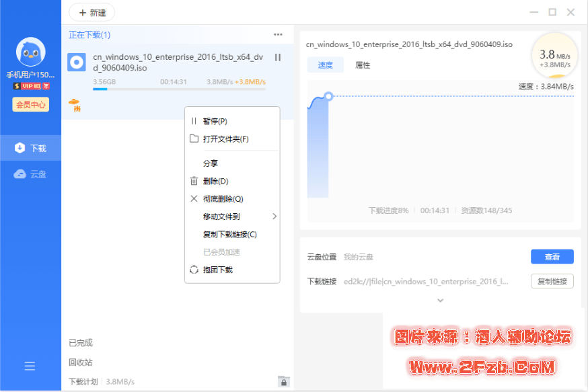Image resolution: width=588 pixels, height=392 pixels.
Task: Click the ed2k download link text
Action: click(426, 282)
